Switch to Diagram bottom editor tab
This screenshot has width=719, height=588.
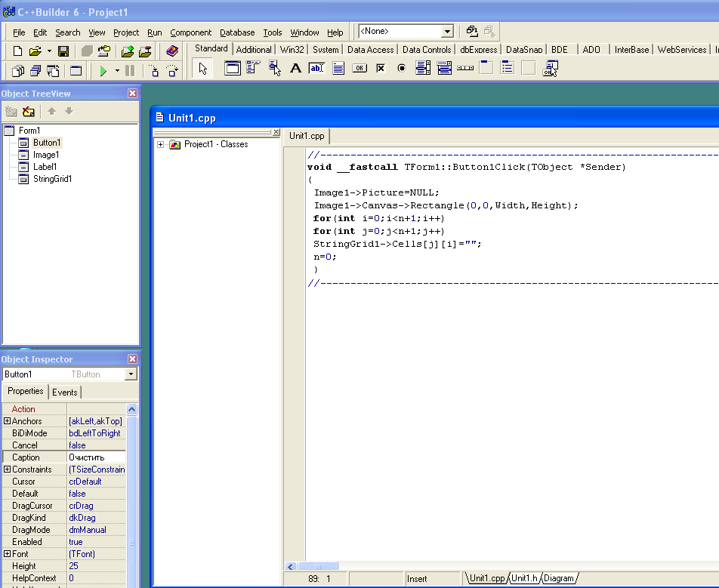click(x=559, y=578)
